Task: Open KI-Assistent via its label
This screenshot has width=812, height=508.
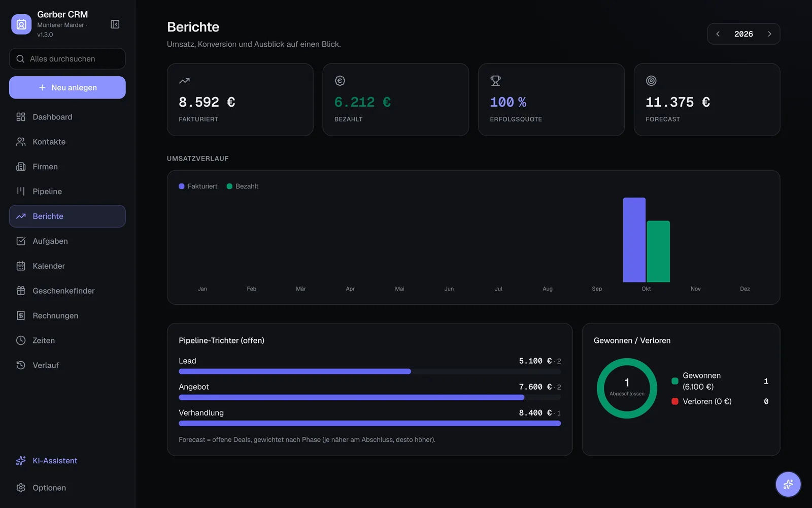Action: 55,461
